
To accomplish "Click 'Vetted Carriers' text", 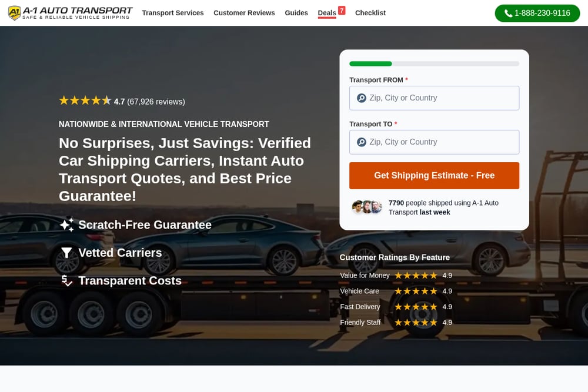I will point(120,253).
